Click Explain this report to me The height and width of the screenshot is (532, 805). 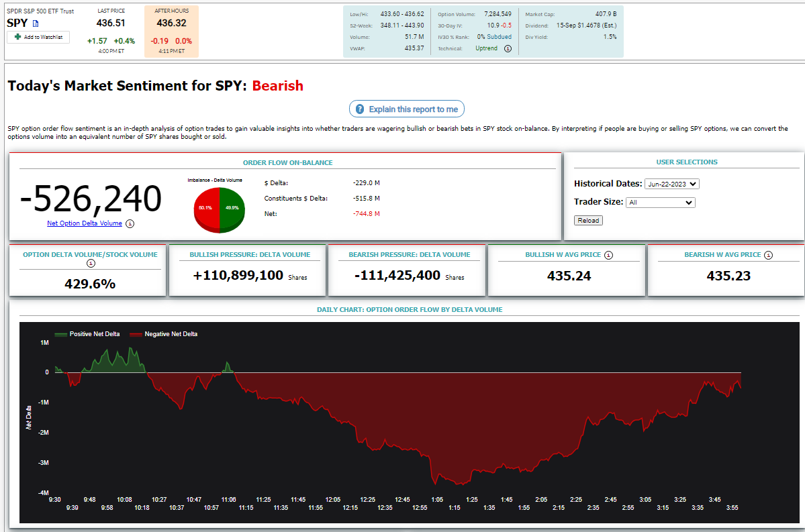coord(407,109)
